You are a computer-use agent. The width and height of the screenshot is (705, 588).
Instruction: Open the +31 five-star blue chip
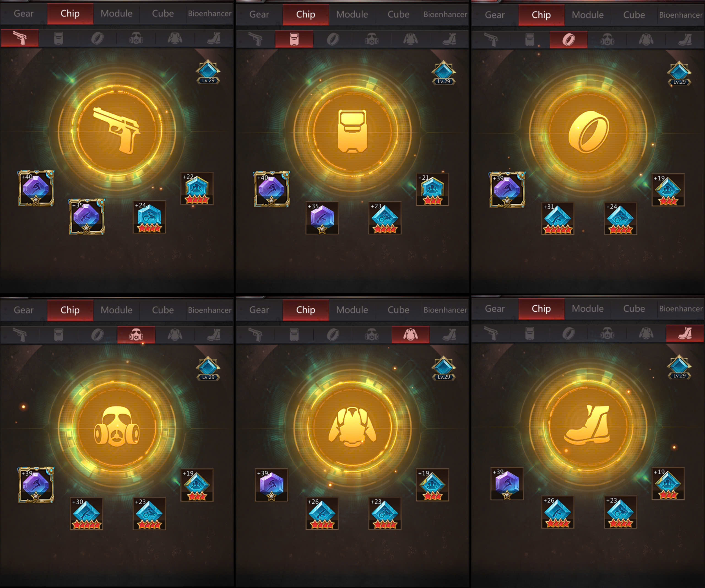point(558,219)
